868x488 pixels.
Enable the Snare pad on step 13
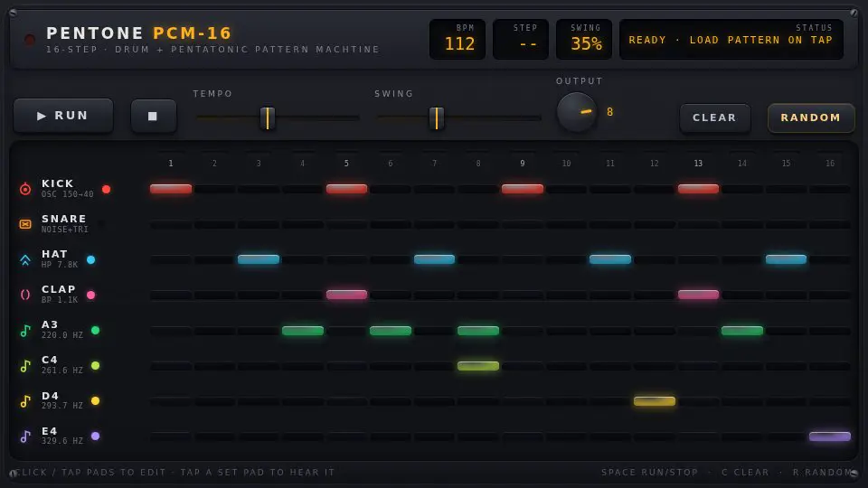pyautogui.click(x=699, y=225)
